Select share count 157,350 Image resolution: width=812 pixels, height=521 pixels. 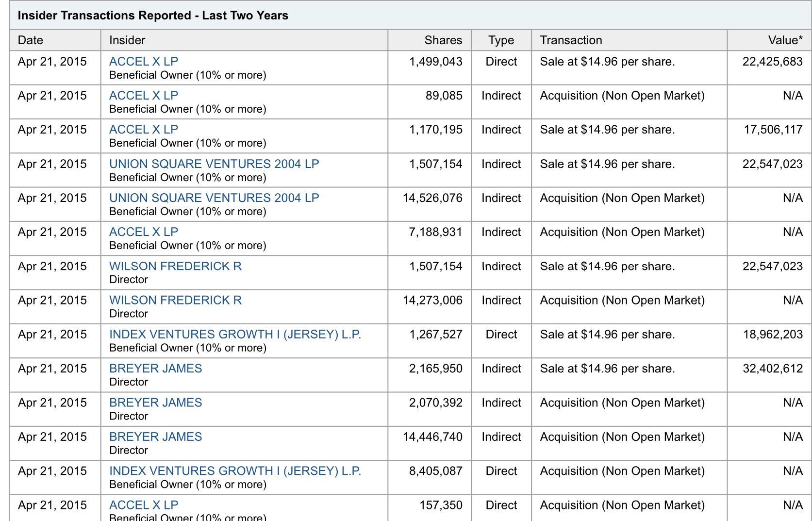pos(441,505)
